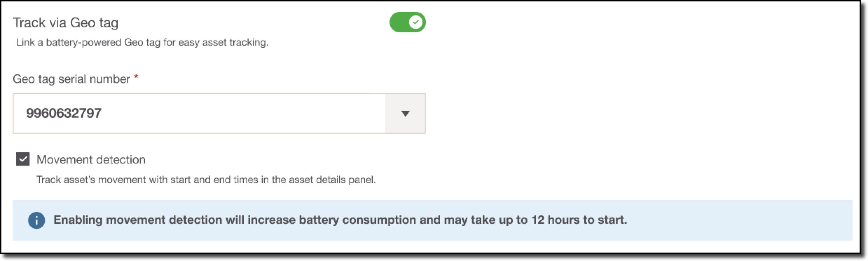Expand the Geo tag serial number dropdown arrow
This screenshot has height=261, width=868.
[405, 114]
